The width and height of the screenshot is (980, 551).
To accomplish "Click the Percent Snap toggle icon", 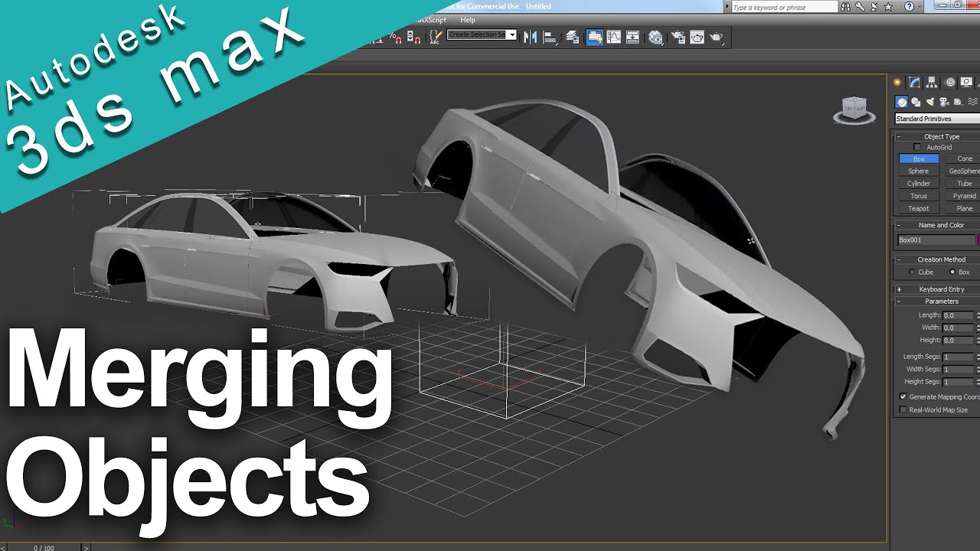I will pos(395,37).
